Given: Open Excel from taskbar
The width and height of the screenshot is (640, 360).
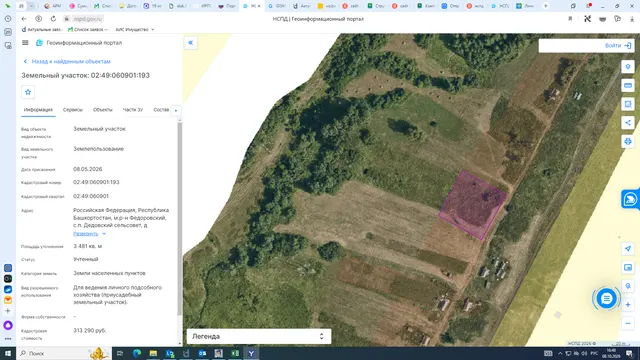Looking at the screenshot, I should (x=235, y=353).
